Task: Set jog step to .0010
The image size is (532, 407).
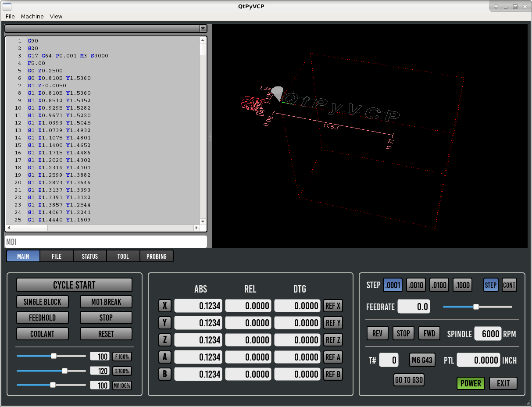Action: coord(416,285)
